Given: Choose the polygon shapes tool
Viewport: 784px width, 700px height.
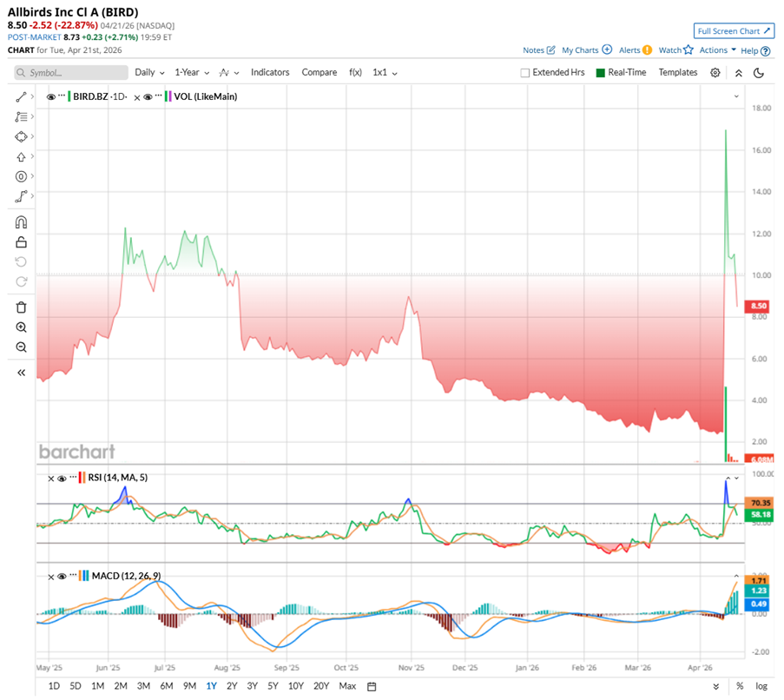Looking at the screenshot, I should point(21,136).
